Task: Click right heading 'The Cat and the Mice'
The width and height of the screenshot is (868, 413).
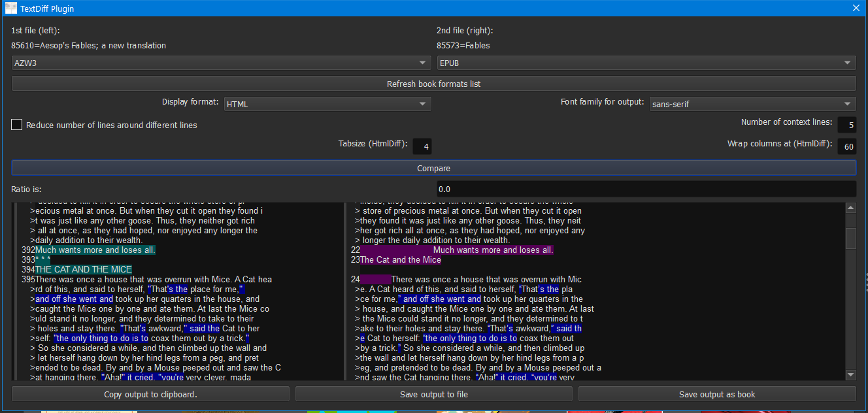Action: (x=401, y=259)
